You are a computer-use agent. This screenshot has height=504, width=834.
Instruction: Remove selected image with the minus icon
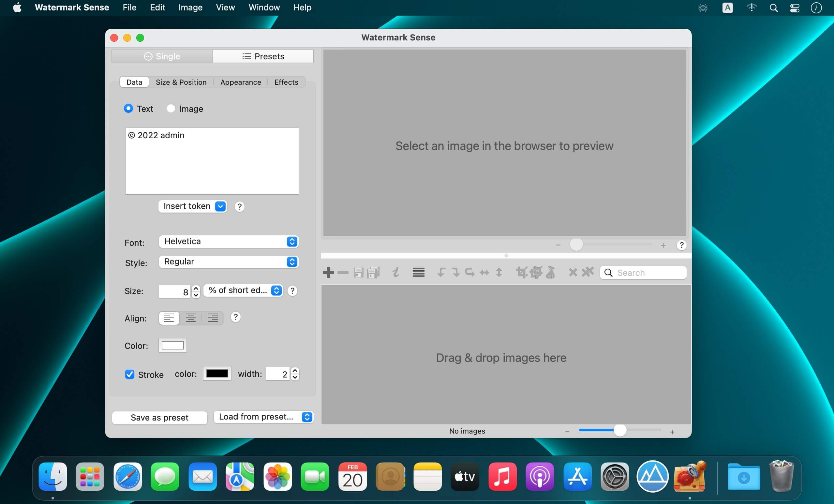(343, 272)
